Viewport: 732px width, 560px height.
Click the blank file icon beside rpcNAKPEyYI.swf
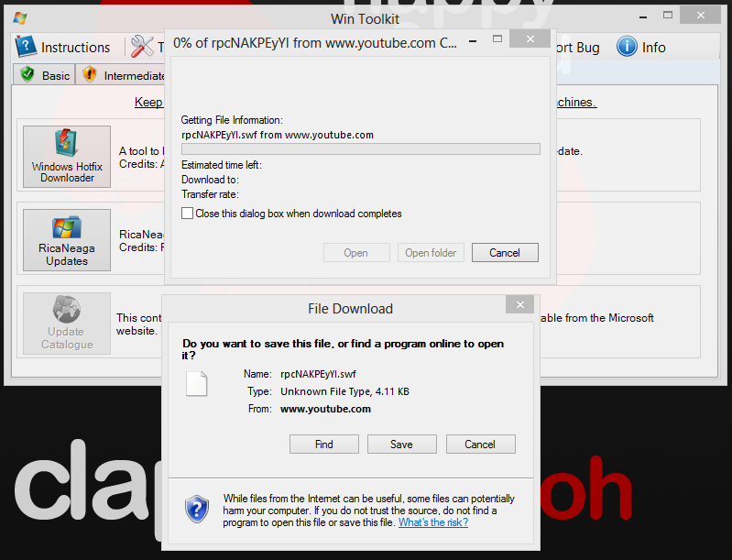pos(197,383)
